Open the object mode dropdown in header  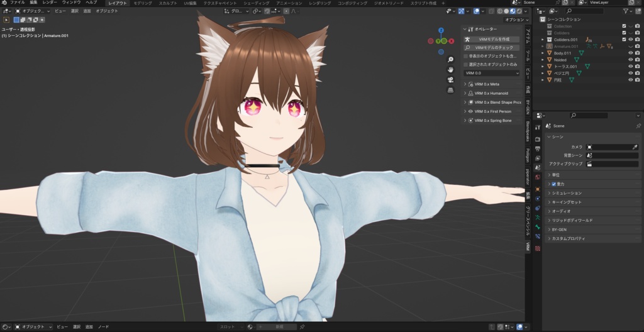pyautogui.click(x=33, y=11)
